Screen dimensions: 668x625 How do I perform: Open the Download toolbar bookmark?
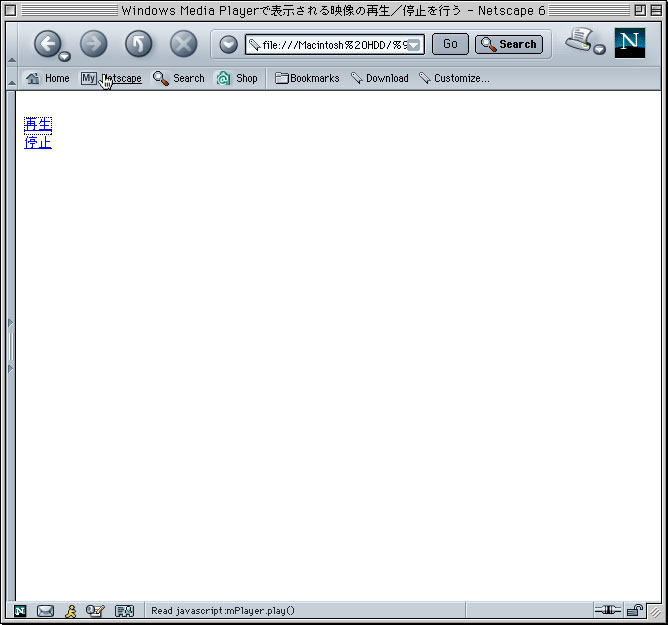point(380,78)
